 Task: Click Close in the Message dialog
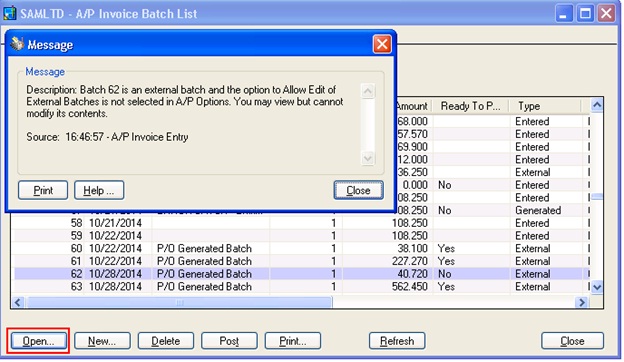coord(359,190)
